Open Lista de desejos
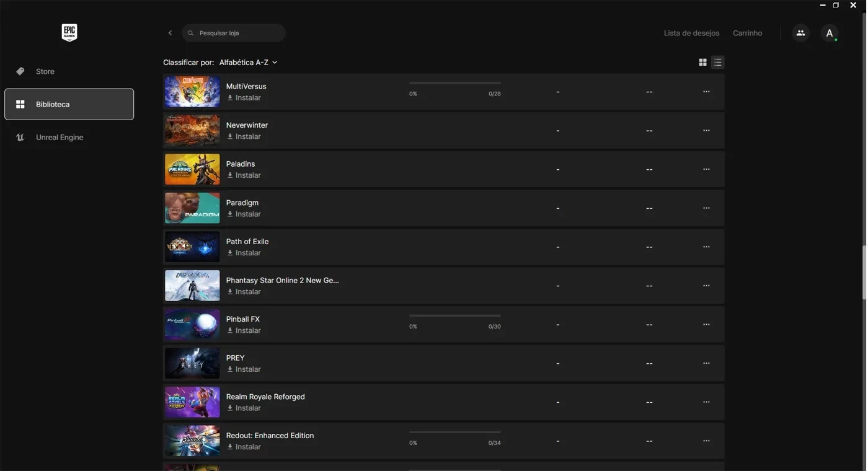Viewport: 868px width, 471px height. pos(691,33)
